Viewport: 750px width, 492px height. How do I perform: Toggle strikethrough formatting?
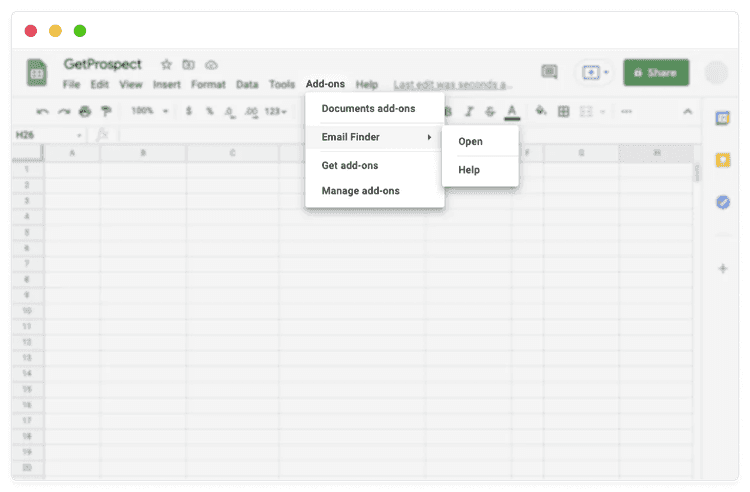pos(490,111)
